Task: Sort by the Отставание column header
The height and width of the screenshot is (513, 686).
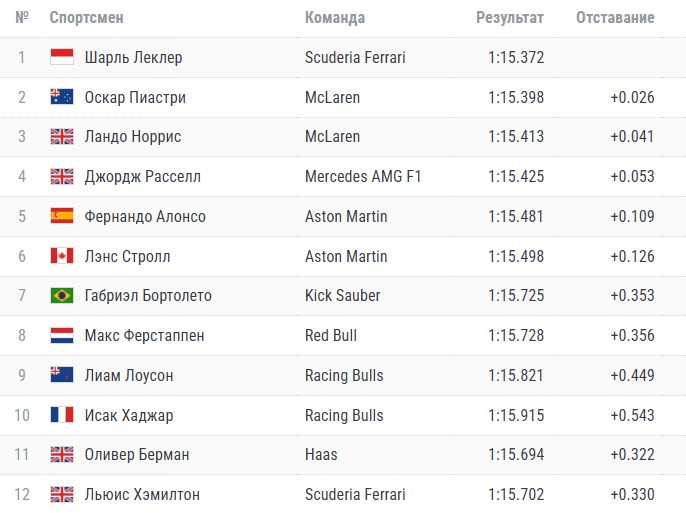Action: click(615, 17)
